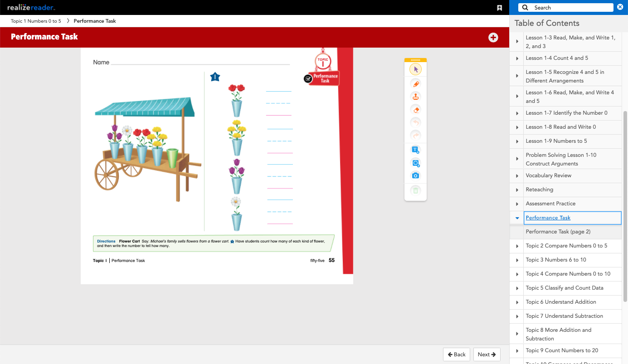
Task: Click the bookmark icon in top bar
Action: point(499,8)
